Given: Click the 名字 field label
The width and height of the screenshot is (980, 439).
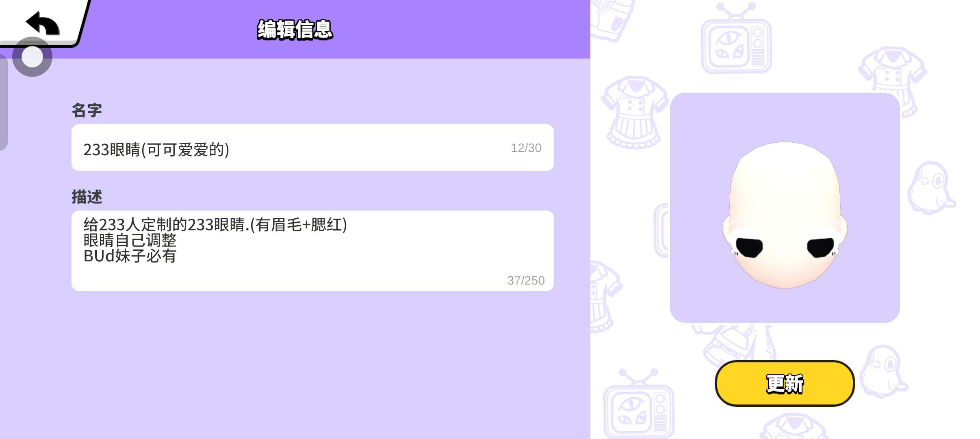Looking at the screenshot, I should pos(87,110).
